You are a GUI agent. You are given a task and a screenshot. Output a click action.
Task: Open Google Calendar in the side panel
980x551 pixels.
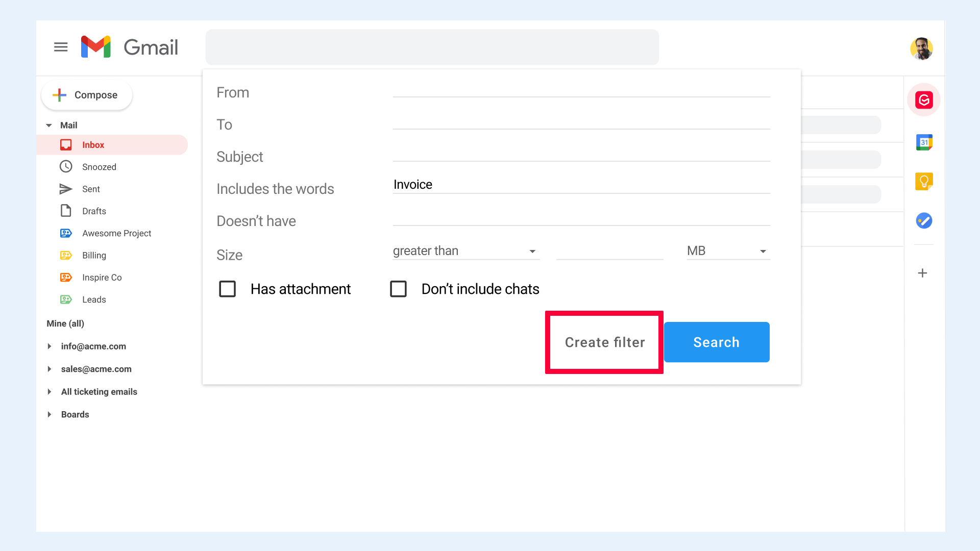(x=924, y=142)
